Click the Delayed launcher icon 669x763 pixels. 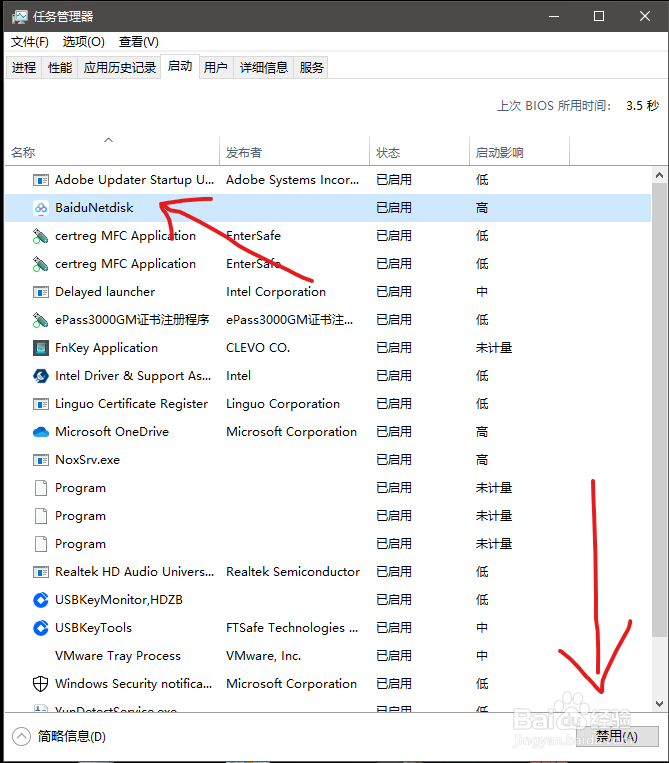click(x=41, y=292)
